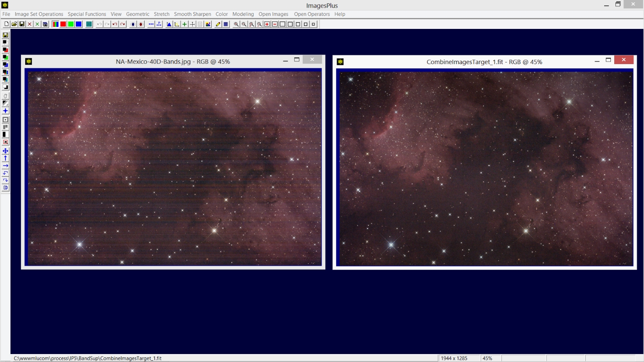Zoom in with first magnifier icon

(236, 24)
